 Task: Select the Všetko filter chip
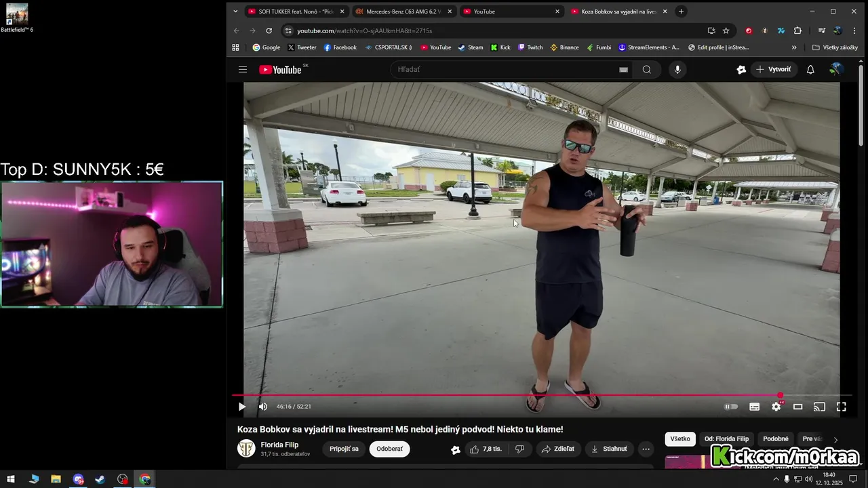coord(680,439)
